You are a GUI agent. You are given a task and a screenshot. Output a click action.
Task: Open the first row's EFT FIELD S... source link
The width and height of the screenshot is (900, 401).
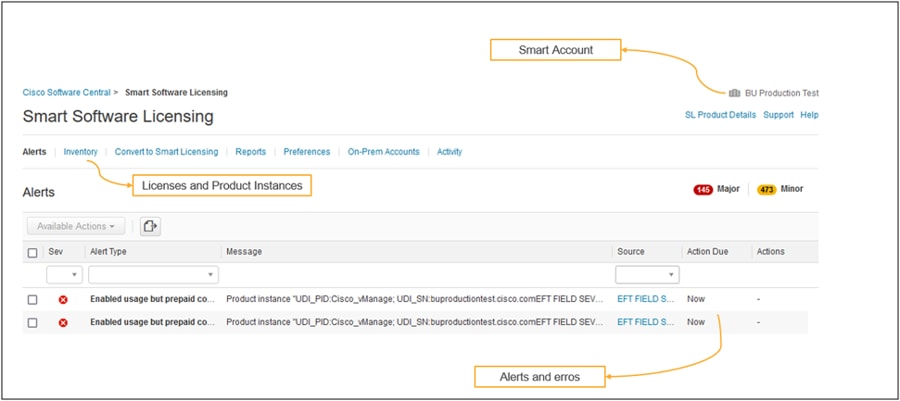point(646,299)
